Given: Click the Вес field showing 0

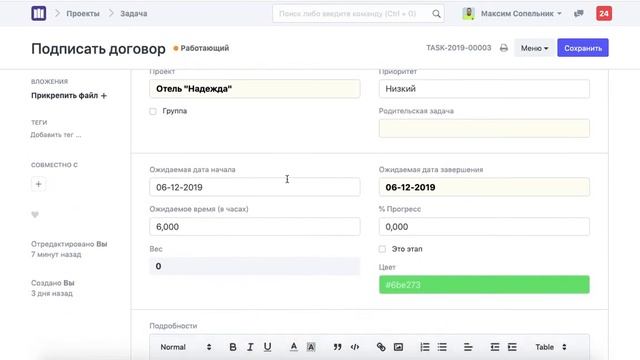Looking at the screenshot, I should click(x=255, y=266).
